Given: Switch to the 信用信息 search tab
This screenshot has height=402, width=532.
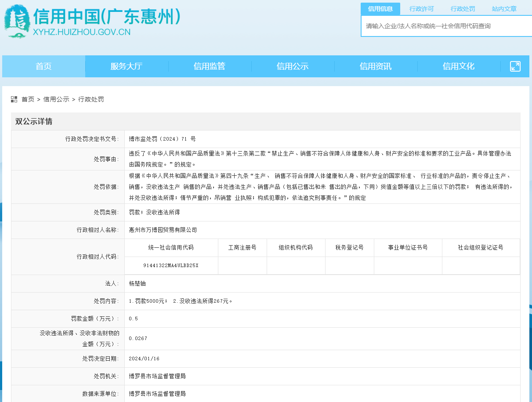Looking at the screenshot, I should tap(380, 9).
